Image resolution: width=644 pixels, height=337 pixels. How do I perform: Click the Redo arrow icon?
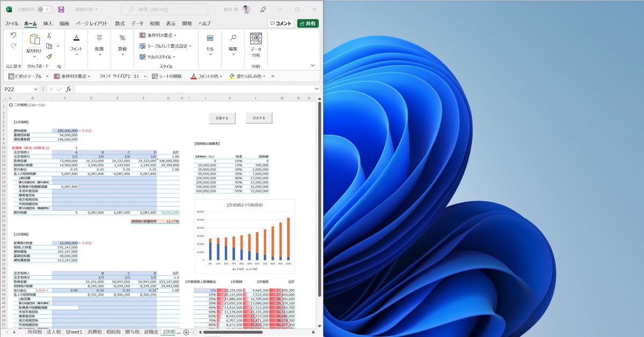(x=13, y=46)
